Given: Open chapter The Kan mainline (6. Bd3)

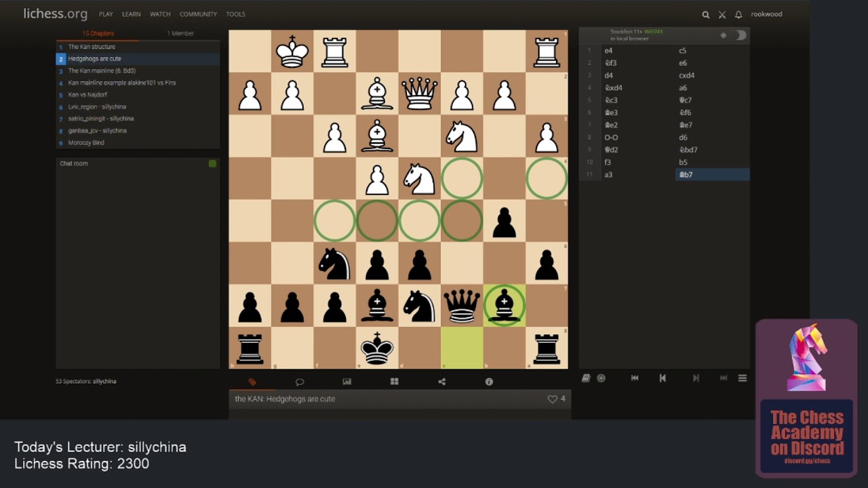Looking at the screenshot, I should coord(138,70).
